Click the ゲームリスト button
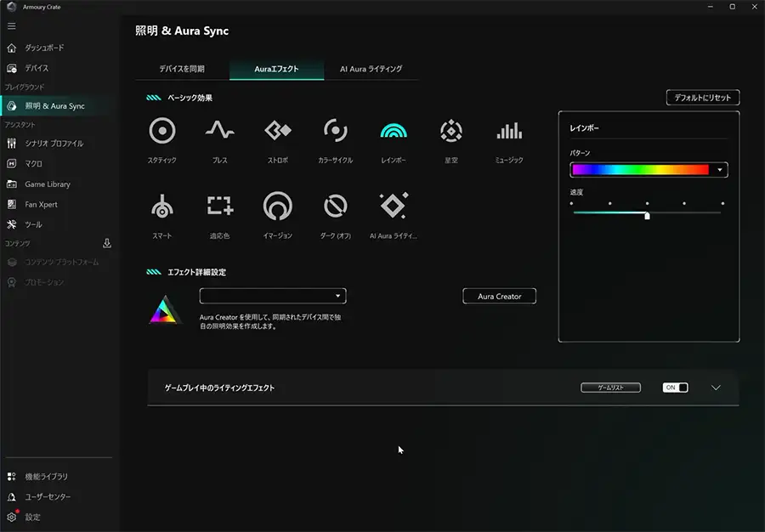The height and width of the screenshot is (532, 765). (x=610, y=388)
